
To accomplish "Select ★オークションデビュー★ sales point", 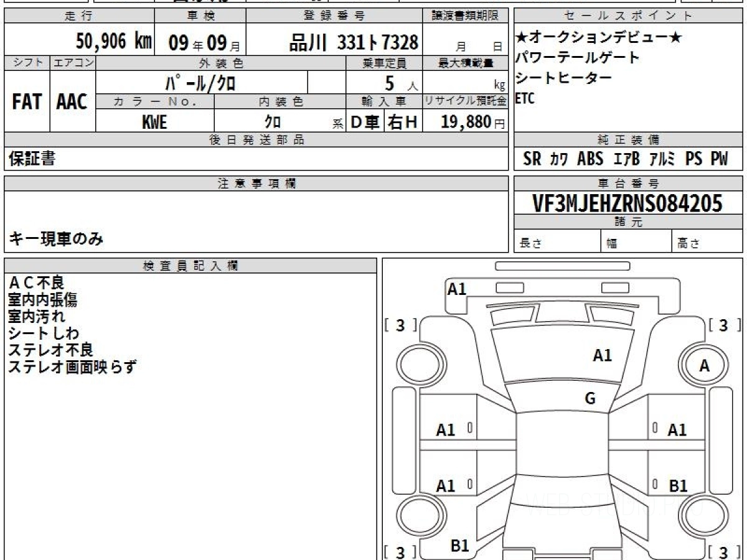I will point(598,38).
